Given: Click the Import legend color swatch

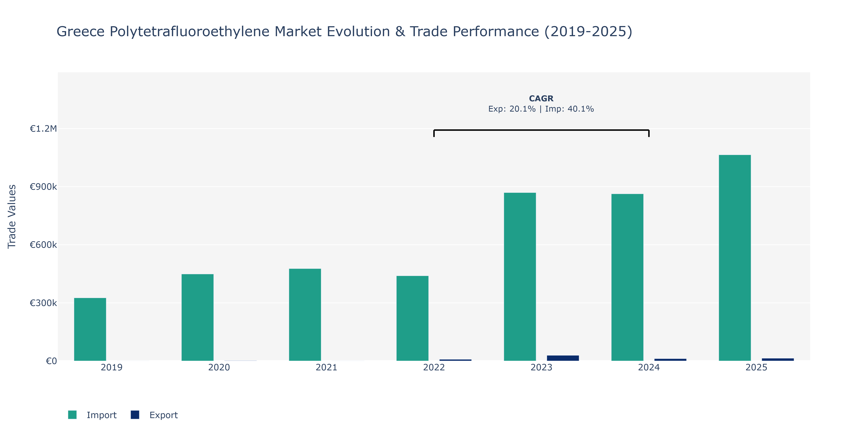Looking at the screenshot, I should pyautogui.click(x=72, y=415).
